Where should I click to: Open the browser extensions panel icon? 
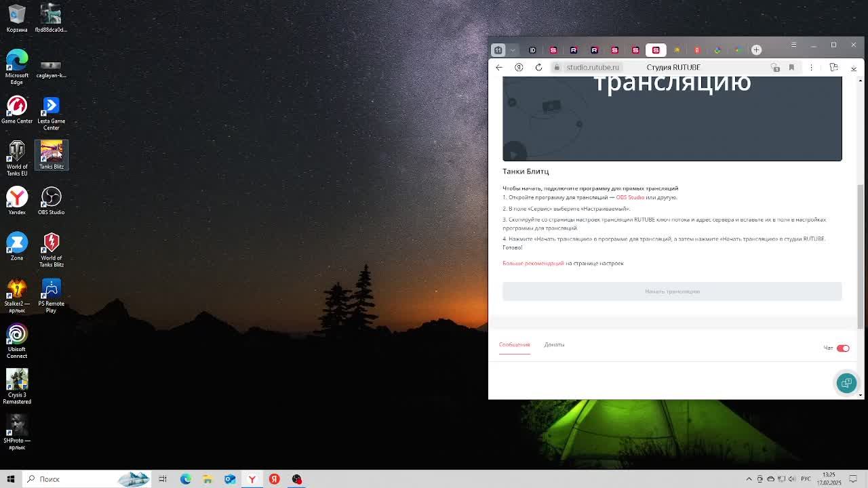point(834,67)
